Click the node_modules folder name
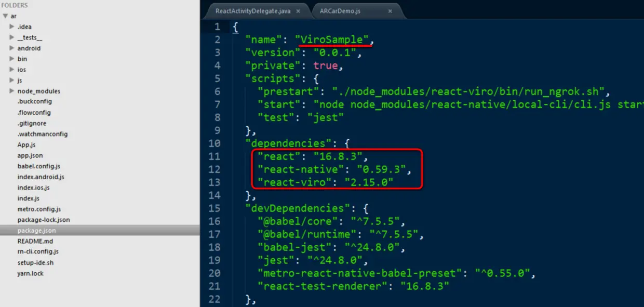The width and height of the screenshot is (644, 307). 39,91
